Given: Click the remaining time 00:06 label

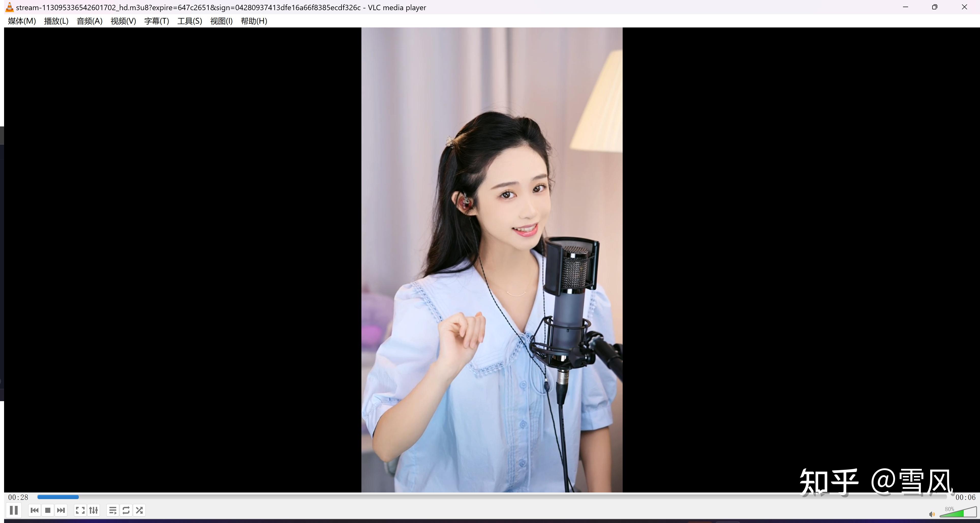Looking at the screenshot, I should tap(966, 497).
